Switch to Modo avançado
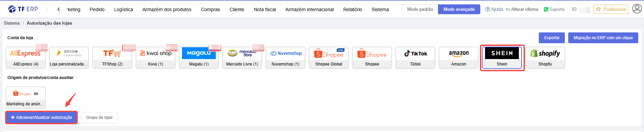Viewport: 644px width, 132px height. click(459, 9)
